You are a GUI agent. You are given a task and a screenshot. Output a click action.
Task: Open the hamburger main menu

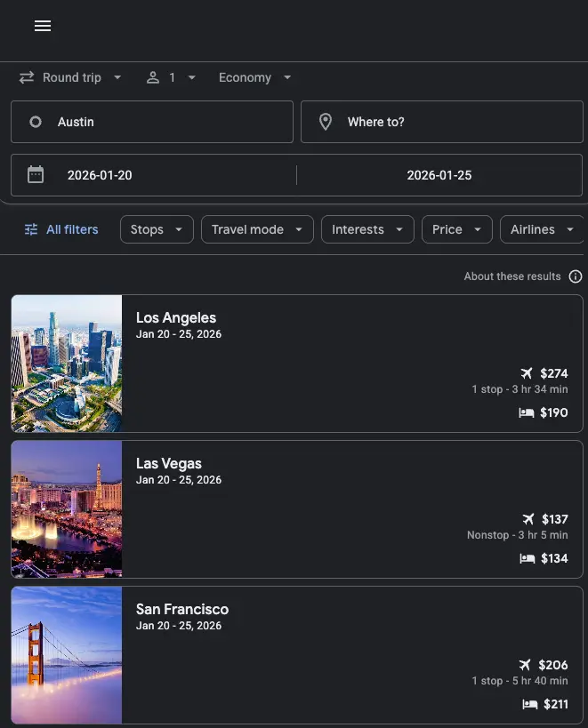pos(43,26)
